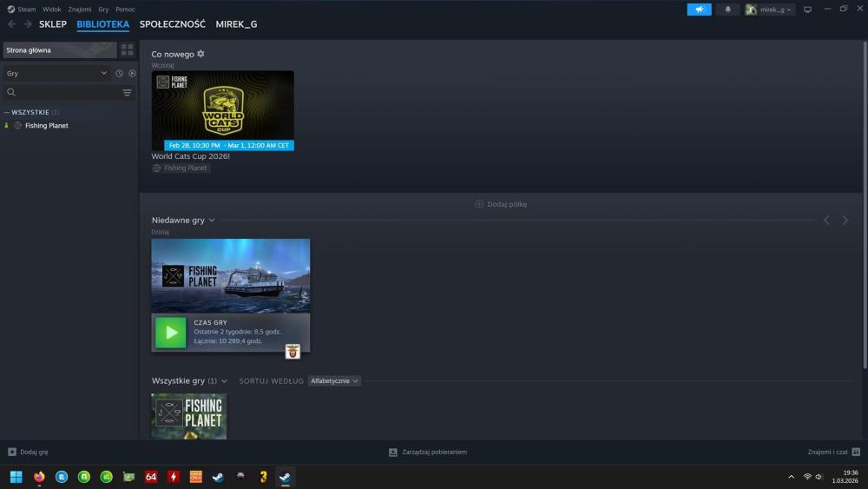Expand the Niedawne gry shelf dropdown
This screenshot has height=489, width=868.
(x=212, y=221)
